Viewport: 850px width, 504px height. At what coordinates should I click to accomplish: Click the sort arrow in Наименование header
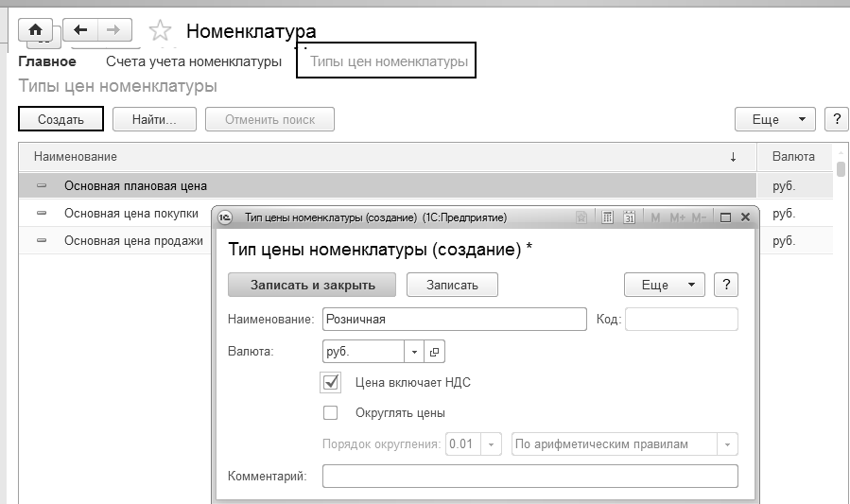point(733,157)
